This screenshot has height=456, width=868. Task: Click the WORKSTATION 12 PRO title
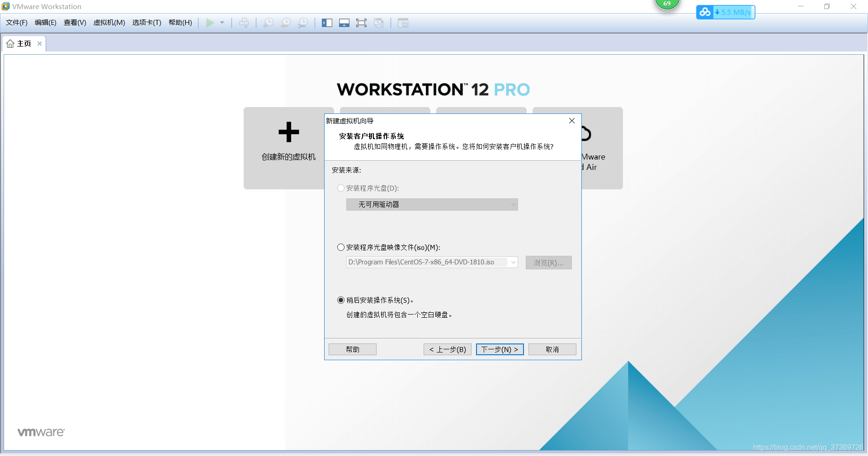[x=433, y=89]
